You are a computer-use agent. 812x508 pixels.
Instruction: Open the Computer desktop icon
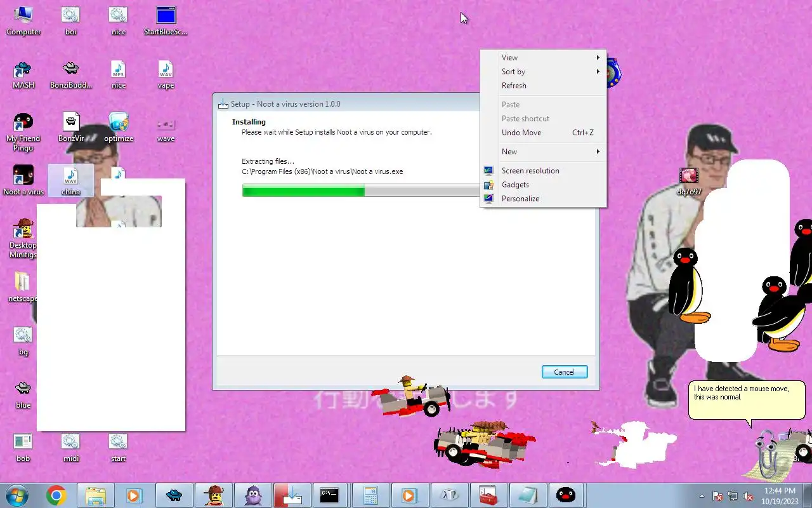(x=23, y=20)
